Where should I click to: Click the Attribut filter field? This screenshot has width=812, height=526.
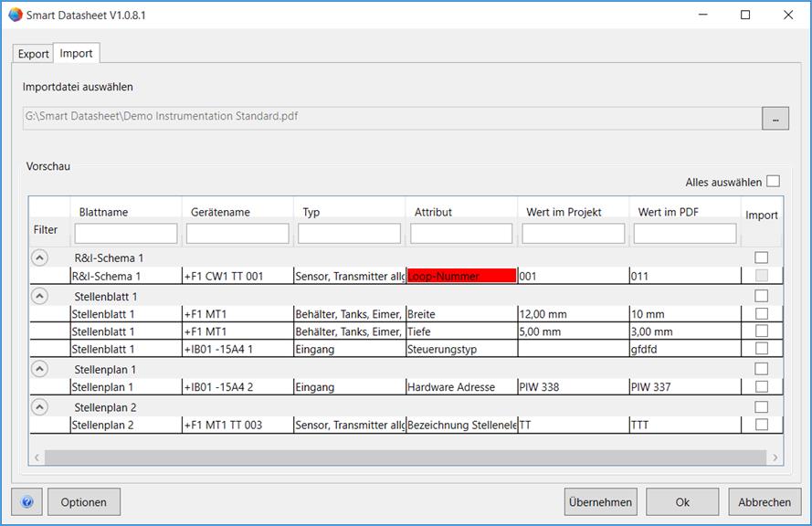(x=461, y=234)
